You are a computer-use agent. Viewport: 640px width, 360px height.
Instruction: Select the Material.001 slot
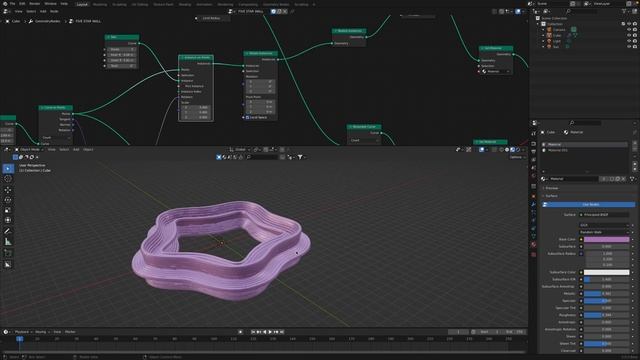coord(584,150)
